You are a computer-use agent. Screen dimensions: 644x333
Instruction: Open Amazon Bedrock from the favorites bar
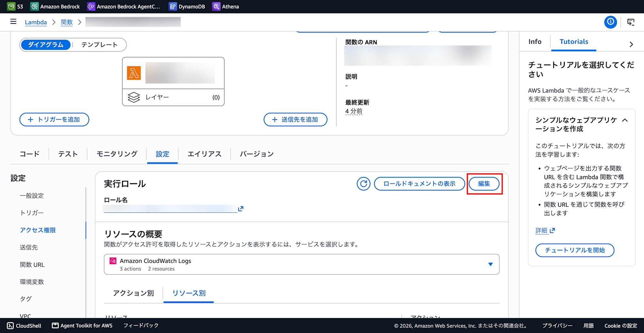(55, 6)
